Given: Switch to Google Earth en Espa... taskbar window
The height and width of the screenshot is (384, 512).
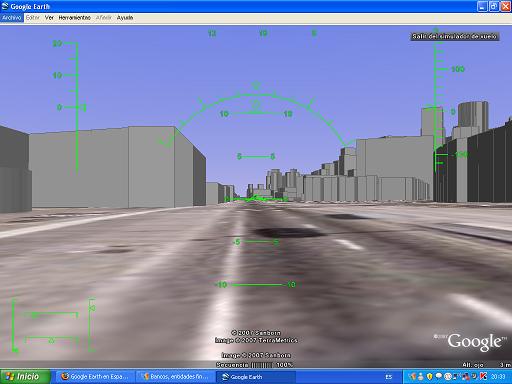Looking at the screenshot, I should [x=95, y=377].
